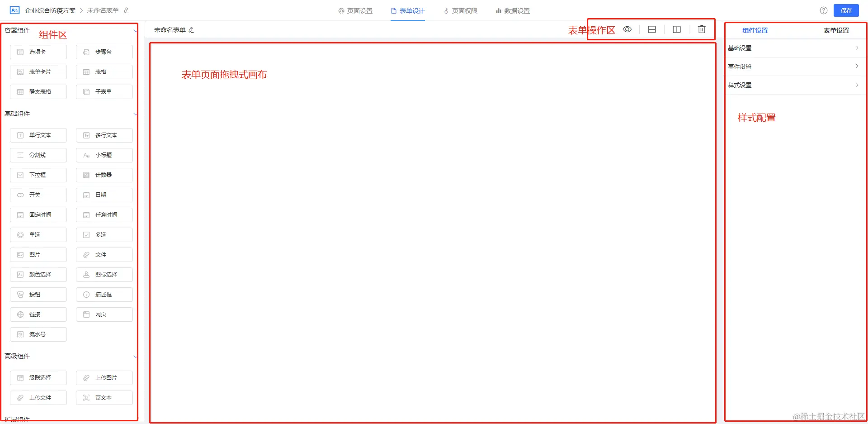This screenshot has height=424, width=868.
Task: Expand 样式设置 panel row
Action: click(x=794, y=85)
